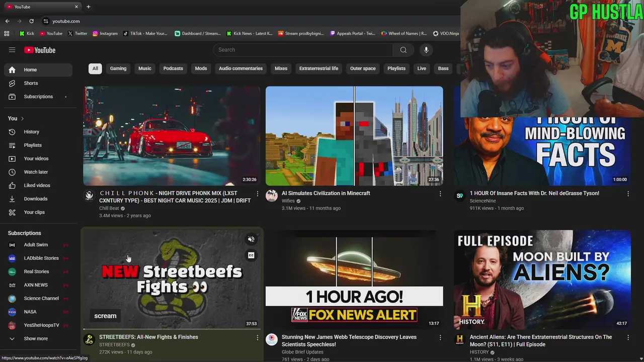Open the Wheel of Names bookmark

click(404, 34)
